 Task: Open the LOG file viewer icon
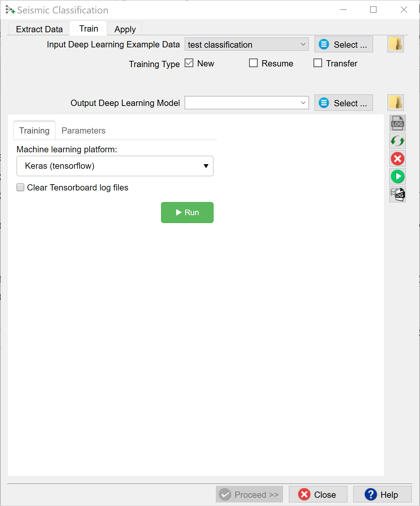pyautogui.click(x=397, y=123)
